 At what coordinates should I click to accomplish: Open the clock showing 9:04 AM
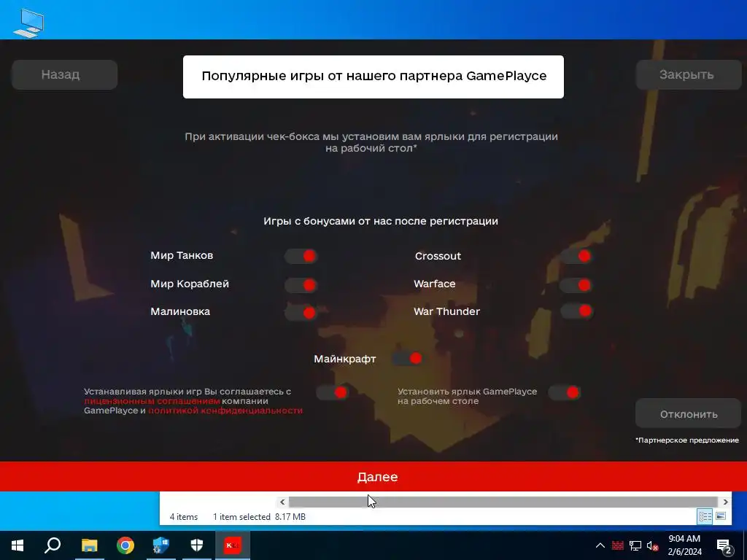[684, 545]
